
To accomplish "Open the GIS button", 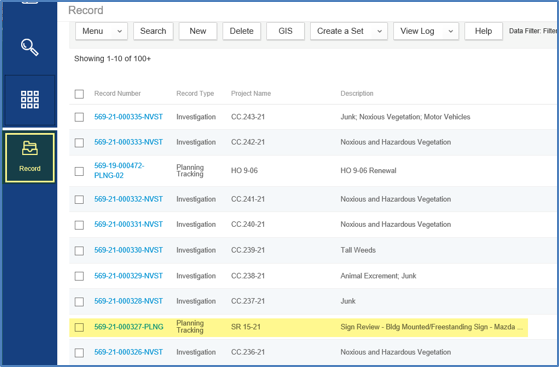I will click(286, 31).
